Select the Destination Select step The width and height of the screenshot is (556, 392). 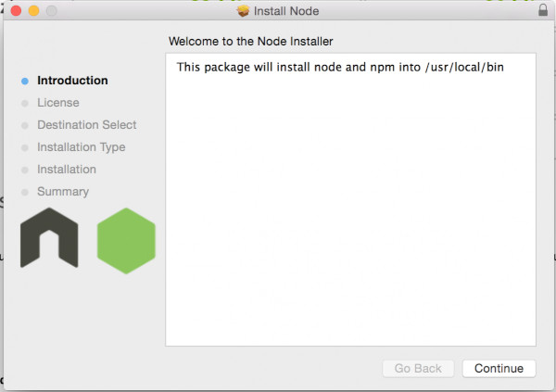[87, 125]
